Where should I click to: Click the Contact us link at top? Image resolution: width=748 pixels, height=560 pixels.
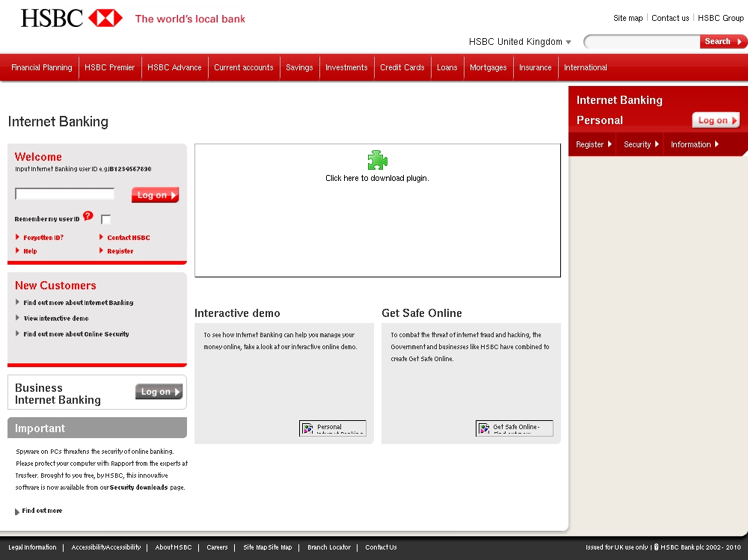point(670,18)
